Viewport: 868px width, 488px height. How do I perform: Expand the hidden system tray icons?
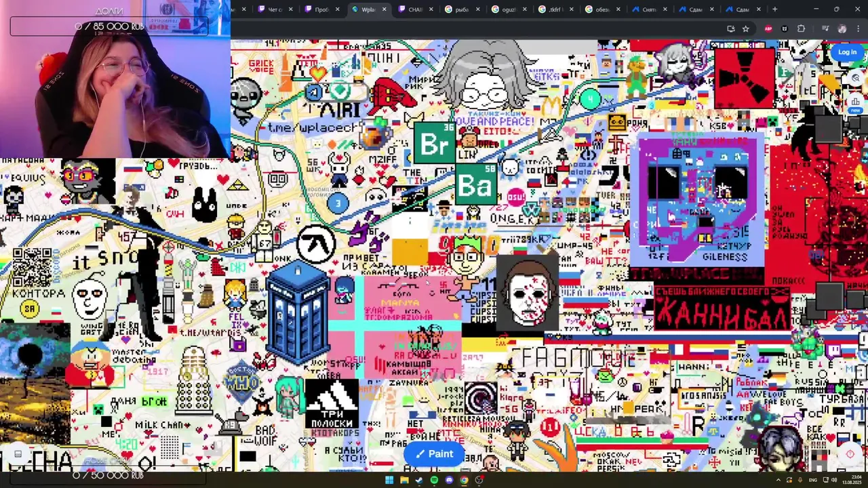[x=778, y=480]
